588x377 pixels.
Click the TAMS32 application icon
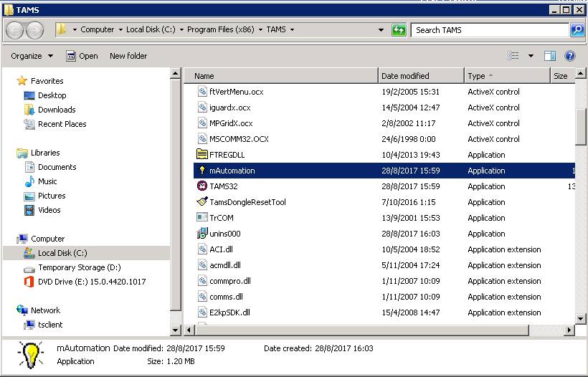tap(202, 186)
